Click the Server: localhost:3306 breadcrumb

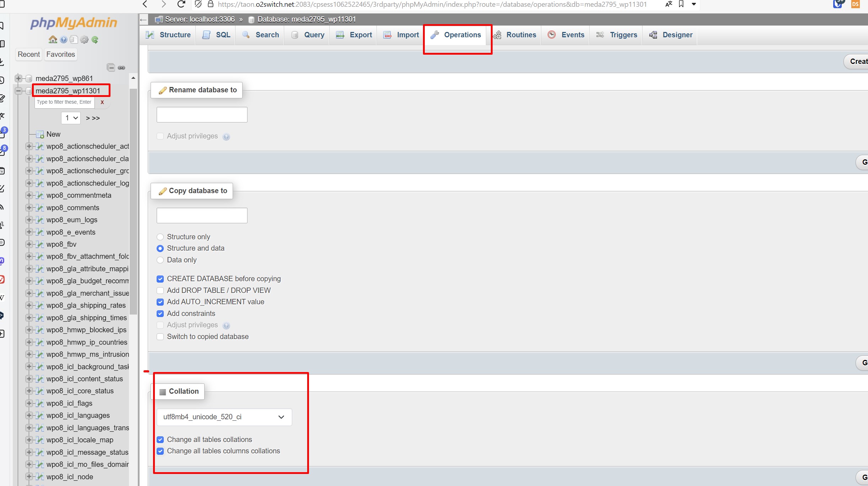pos(200,20)
